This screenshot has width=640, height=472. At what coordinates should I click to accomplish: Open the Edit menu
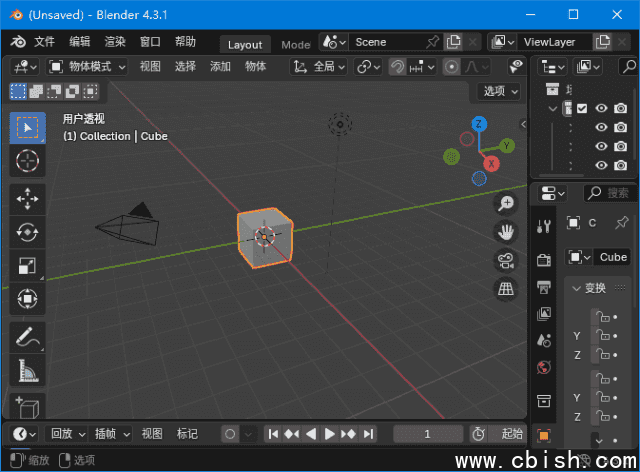(x=80, y=42)
